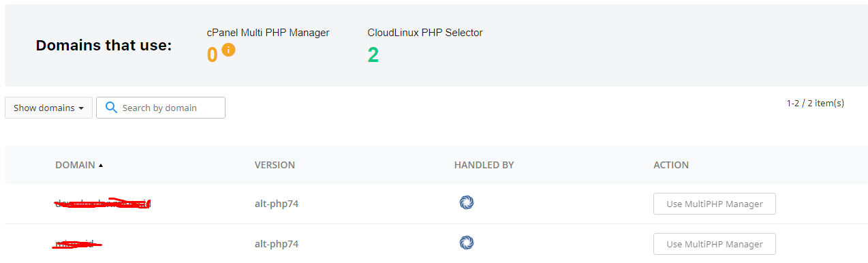Screen dimensions: 868x263
Task: Select the first redacted domain name
Action: click(103, 203)
